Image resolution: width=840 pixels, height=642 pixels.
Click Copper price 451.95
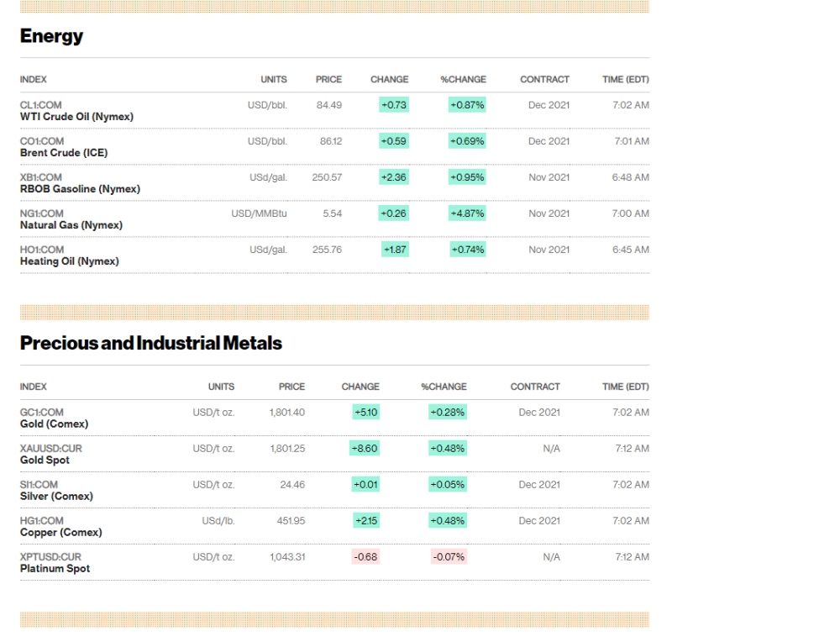tap(291, 521)
